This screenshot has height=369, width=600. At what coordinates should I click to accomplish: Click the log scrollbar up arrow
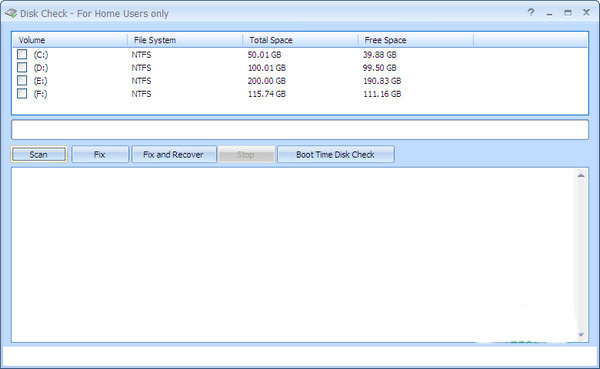click(x=581, y=175)
